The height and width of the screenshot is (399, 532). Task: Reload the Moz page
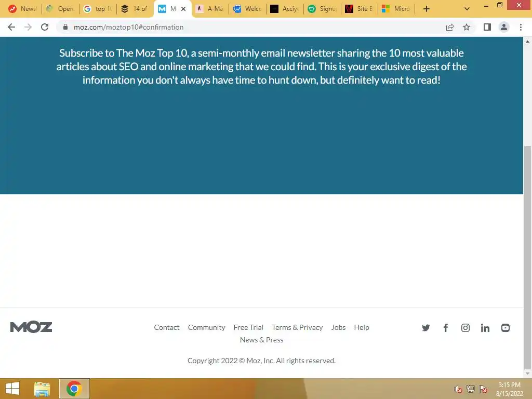point(45,27)
